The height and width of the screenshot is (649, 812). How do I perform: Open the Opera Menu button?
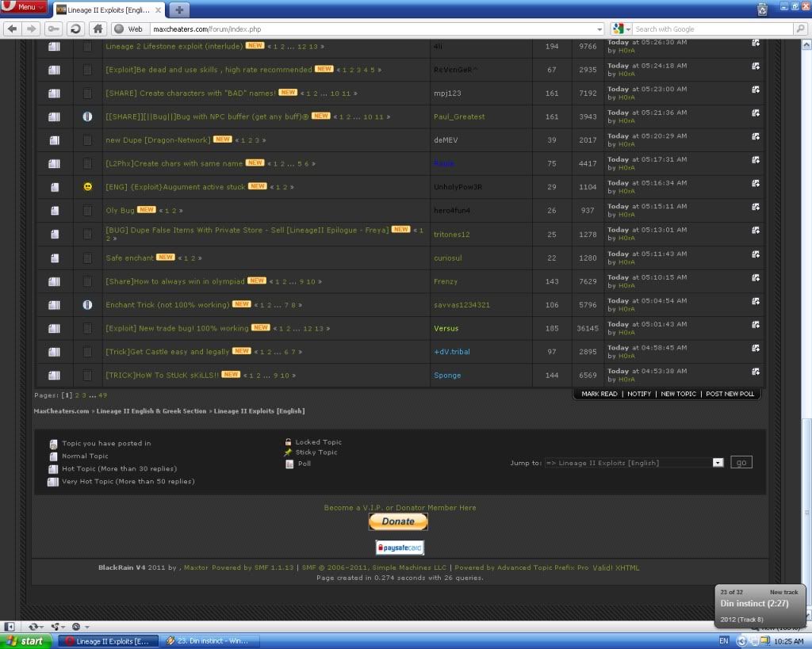(x=24, y=7)
